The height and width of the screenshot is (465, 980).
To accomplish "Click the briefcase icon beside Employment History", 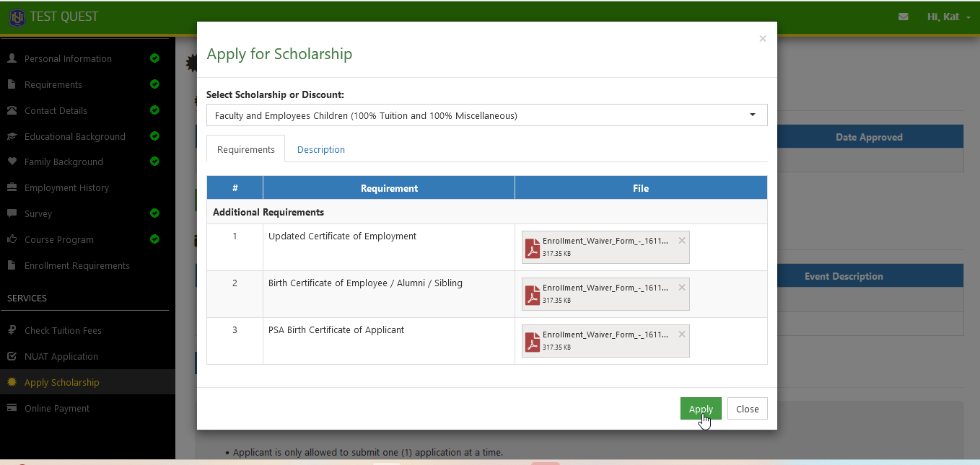I will 12,187.
